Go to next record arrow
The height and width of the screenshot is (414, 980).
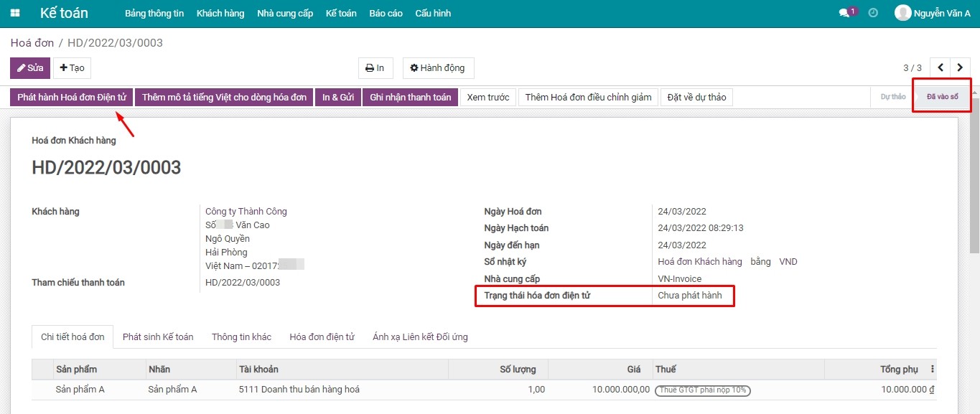(x=961, y=68)
